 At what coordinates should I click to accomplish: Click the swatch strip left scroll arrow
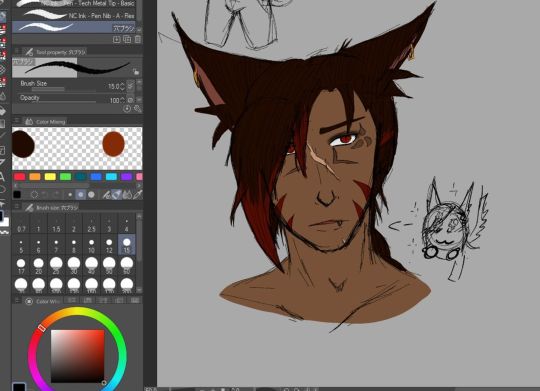coord(15,185)
